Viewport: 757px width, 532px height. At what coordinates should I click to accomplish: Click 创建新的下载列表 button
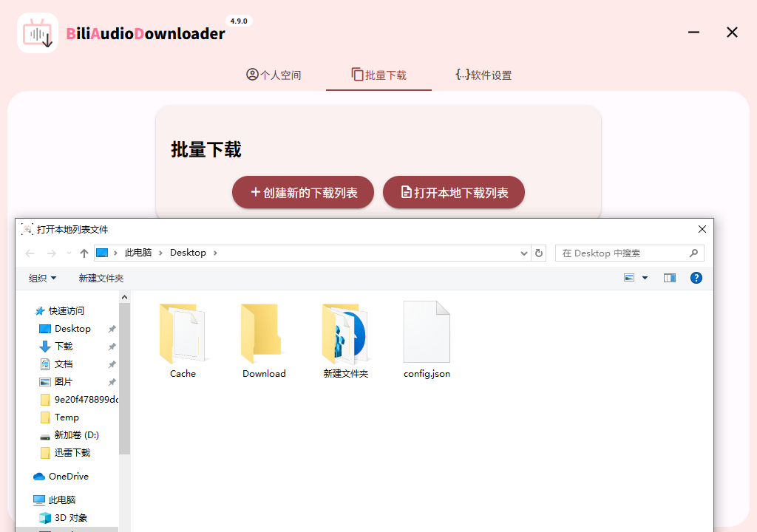(303, 192)
